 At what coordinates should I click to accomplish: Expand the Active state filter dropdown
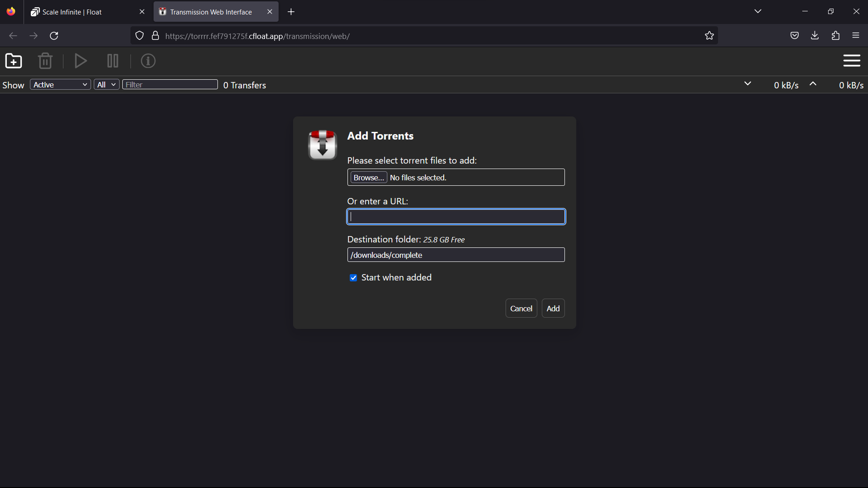point(60,85)
